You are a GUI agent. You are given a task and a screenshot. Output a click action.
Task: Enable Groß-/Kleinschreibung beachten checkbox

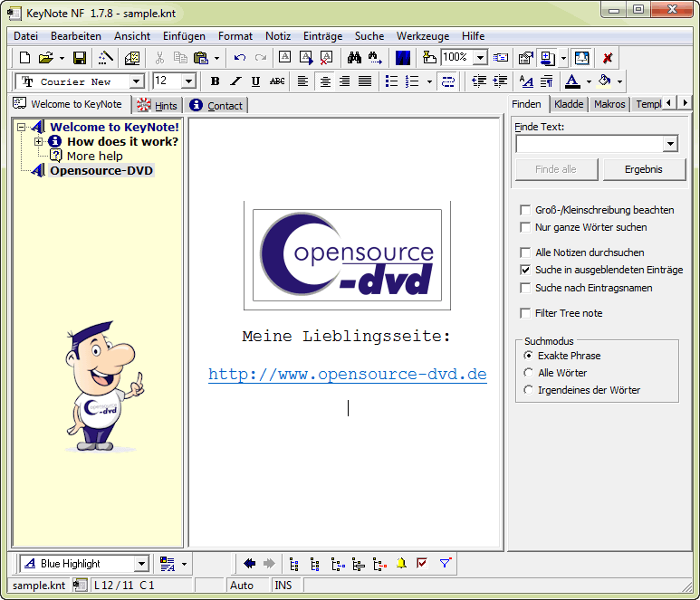[525, 210]
